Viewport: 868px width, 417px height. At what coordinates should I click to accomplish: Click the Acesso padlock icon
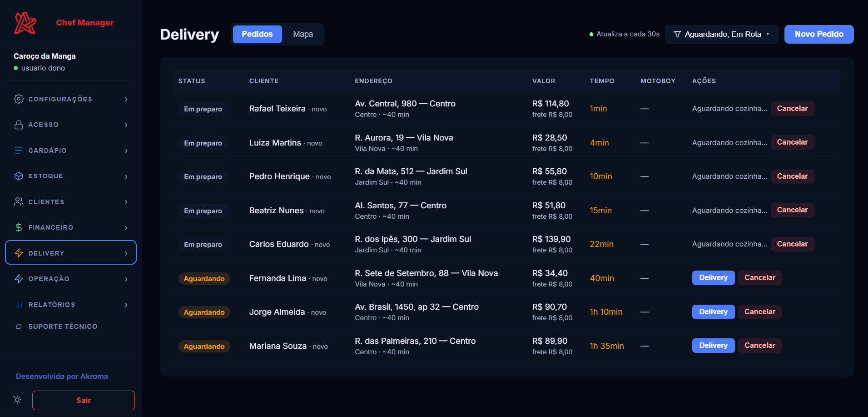point(19,125)
